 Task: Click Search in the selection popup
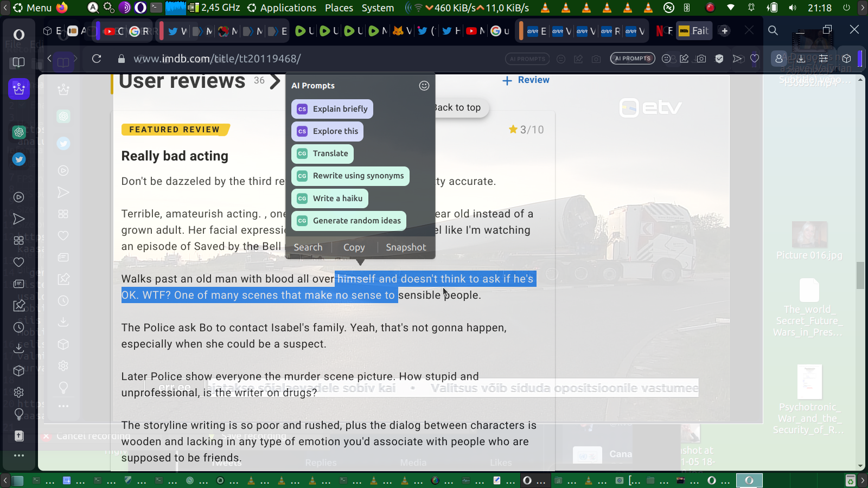coord(308,247)
